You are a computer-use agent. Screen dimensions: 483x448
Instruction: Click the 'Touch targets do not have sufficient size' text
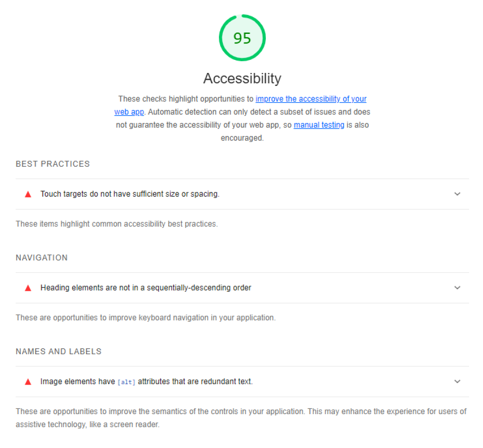point(130,194)
